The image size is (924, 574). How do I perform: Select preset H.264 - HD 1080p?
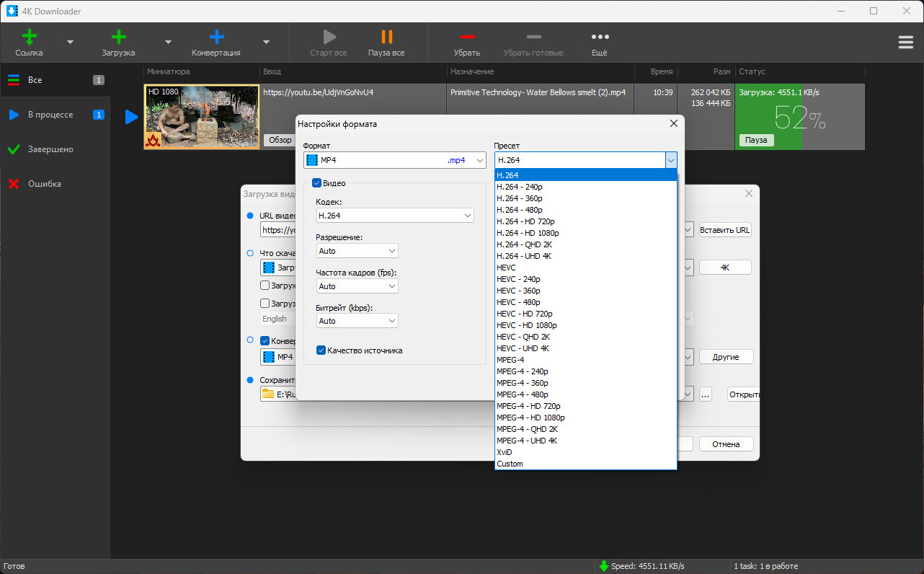tap(585, 233)
